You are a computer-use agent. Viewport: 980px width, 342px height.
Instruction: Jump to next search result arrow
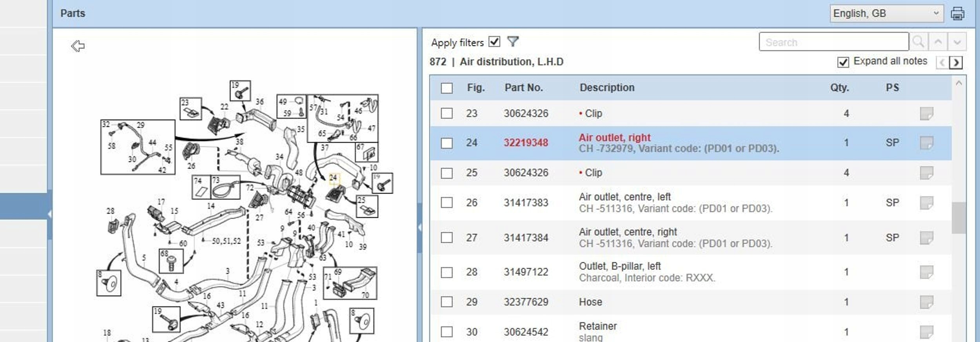957,42
